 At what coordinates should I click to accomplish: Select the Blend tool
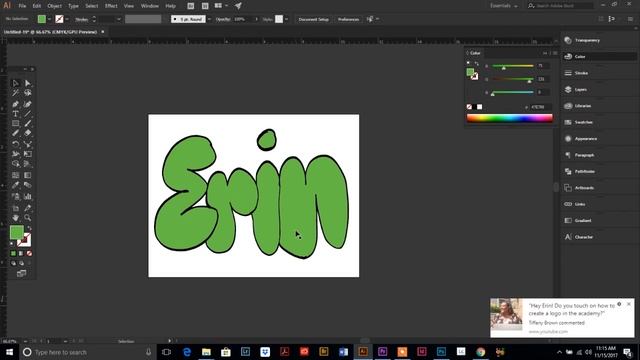[28, 185]
